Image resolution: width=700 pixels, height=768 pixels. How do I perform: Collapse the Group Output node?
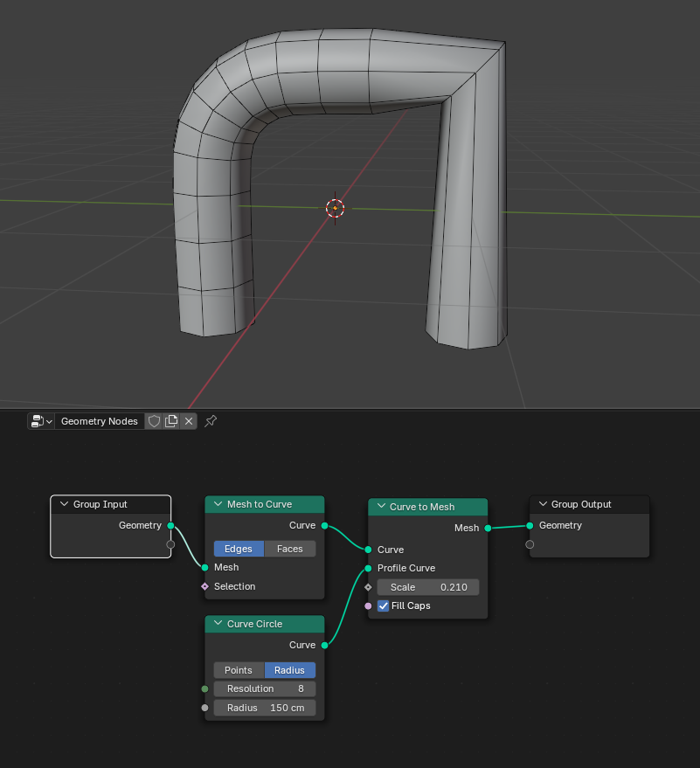(x=543, y=504)
